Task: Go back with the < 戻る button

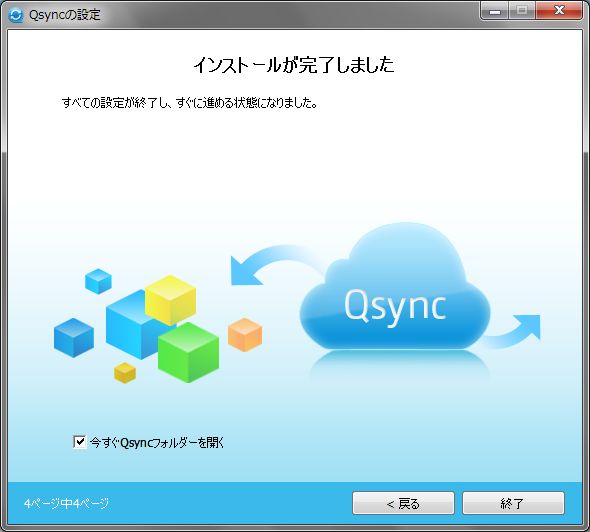Action: [403, 503]
